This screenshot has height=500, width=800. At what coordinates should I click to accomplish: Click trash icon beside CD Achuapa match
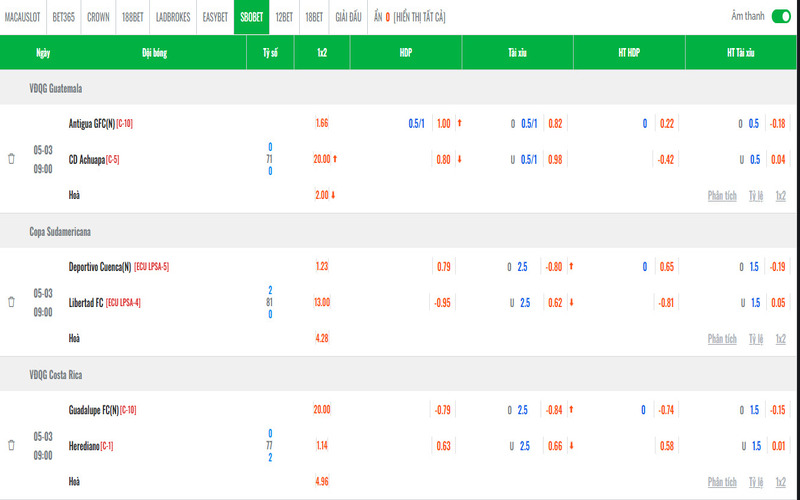click(11, 158)
